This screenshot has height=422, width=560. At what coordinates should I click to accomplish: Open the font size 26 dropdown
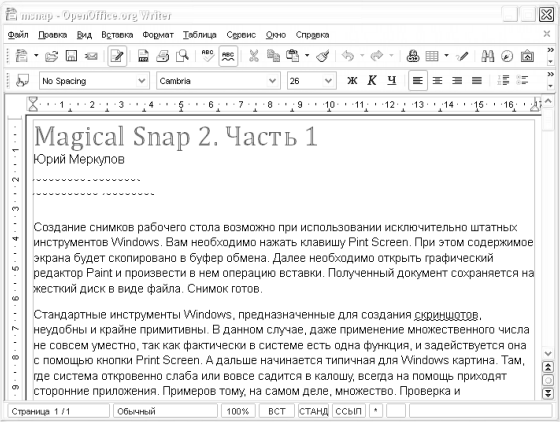(x=328, y=81)
